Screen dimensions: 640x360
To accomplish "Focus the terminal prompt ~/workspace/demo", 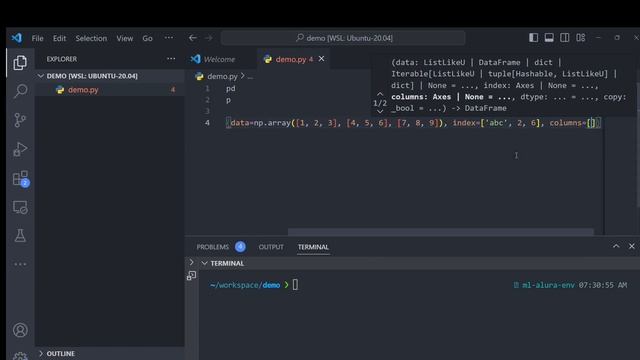I will (245, 285).
